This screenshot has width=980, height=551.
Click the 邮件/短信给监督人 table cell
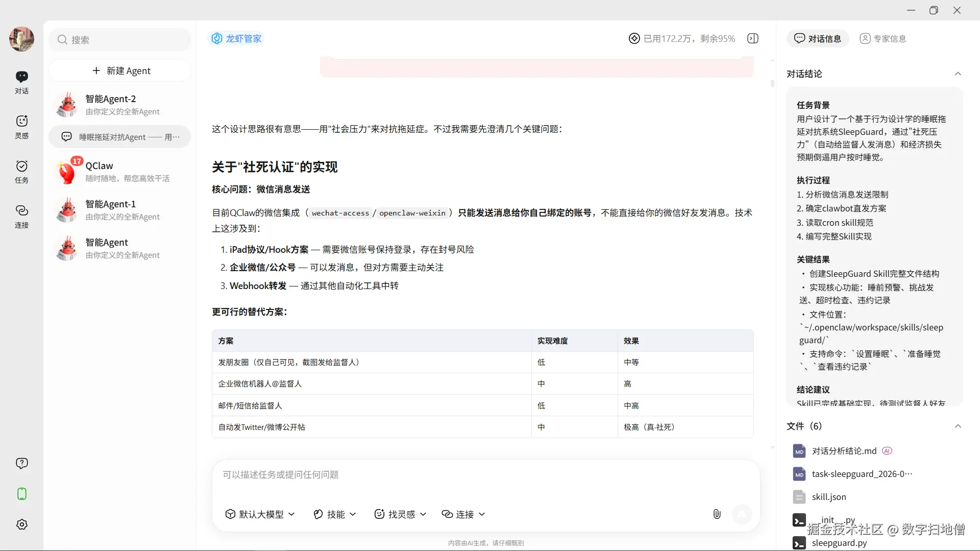point(372,406)
